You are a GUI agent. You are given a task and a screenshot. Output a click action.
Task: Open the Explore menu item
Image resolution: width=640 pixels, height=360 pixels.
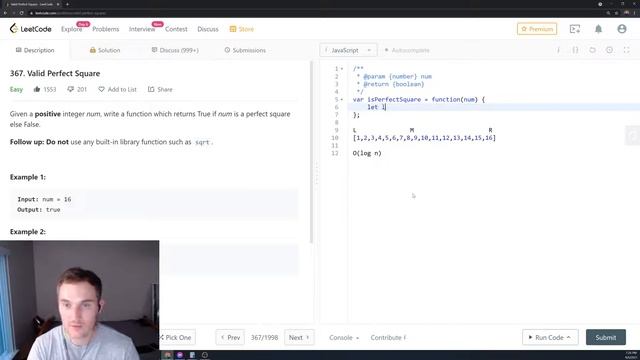(x=71, y=29)
